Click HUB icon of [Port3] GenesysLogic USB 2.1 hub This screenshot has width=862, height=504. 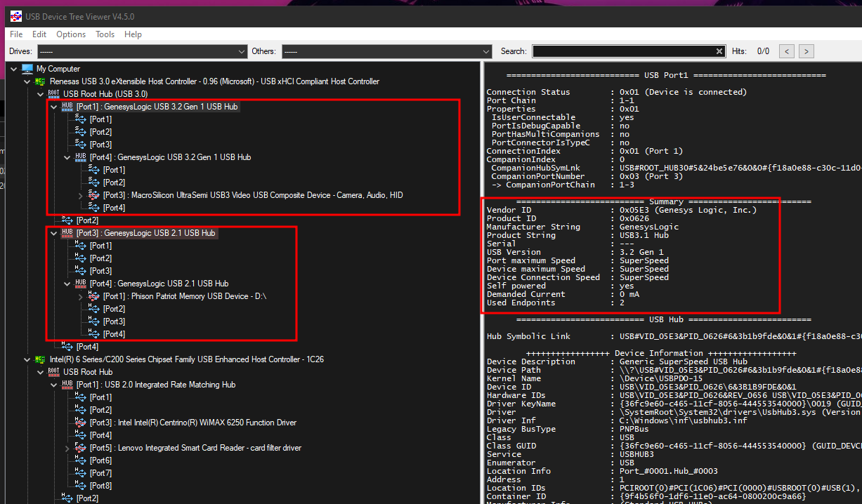(x=67, y=233)
